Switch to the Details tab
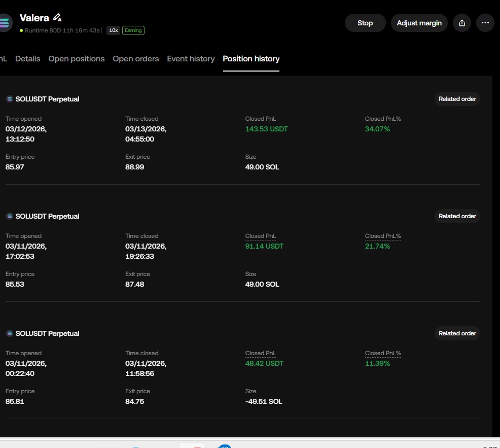Screen dimensions: 500x448 click(27, 59)
